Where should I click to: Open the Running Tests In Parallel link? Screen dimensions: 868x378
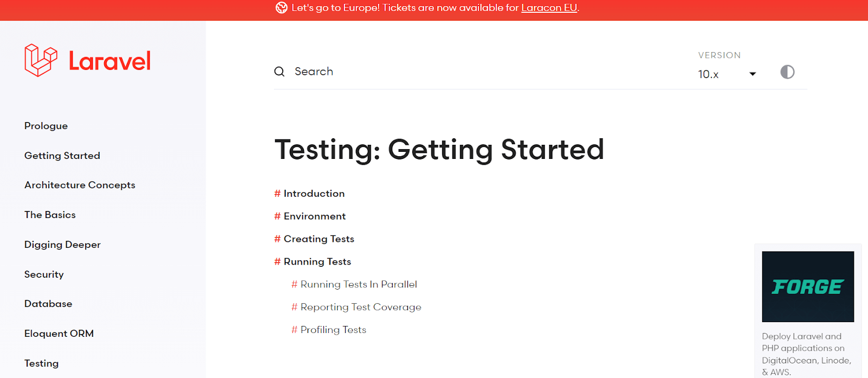pyautogui.click(x=359, y=284)
